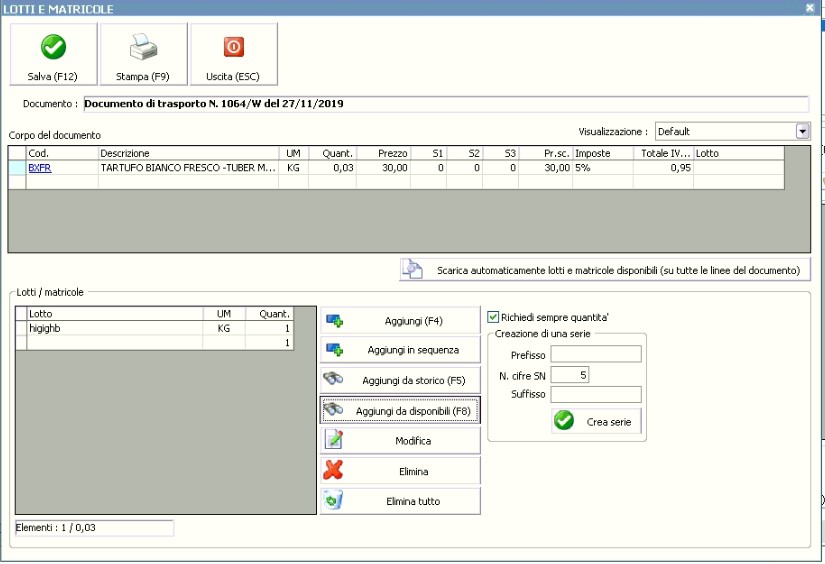
Task: Click the printer Stampa (F9) icon
Action: pyautogui.click(x=143, y=47)
